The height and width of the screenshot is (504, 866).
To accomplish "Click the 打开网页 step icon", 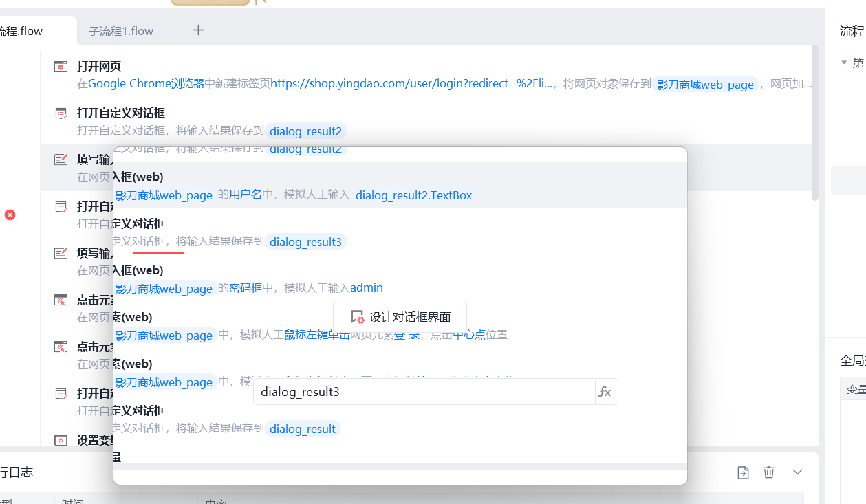I will pos(61,66).
